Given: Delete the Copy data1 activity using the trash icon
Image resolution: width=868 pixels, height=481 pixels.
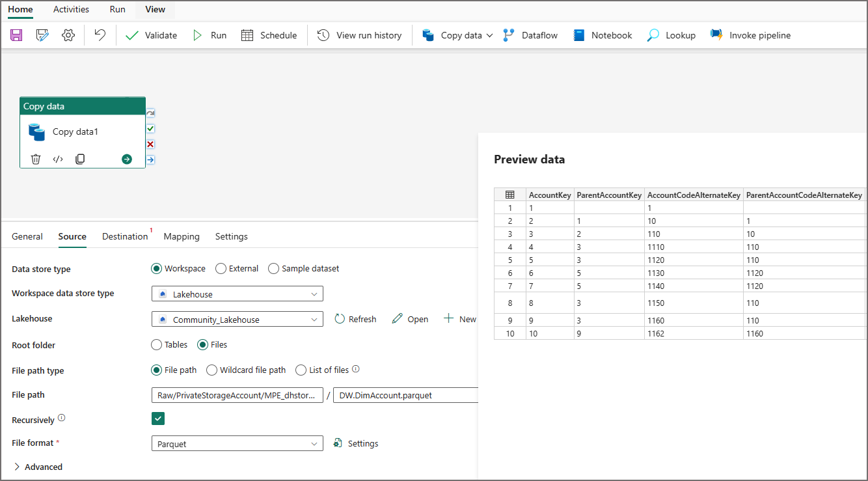Looking at the screenshot, I should pos(36,158).
